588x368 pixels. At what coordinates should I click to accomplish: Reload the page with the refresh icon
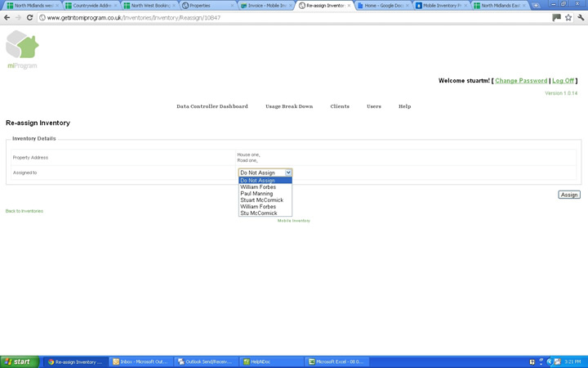pos(30,17)
